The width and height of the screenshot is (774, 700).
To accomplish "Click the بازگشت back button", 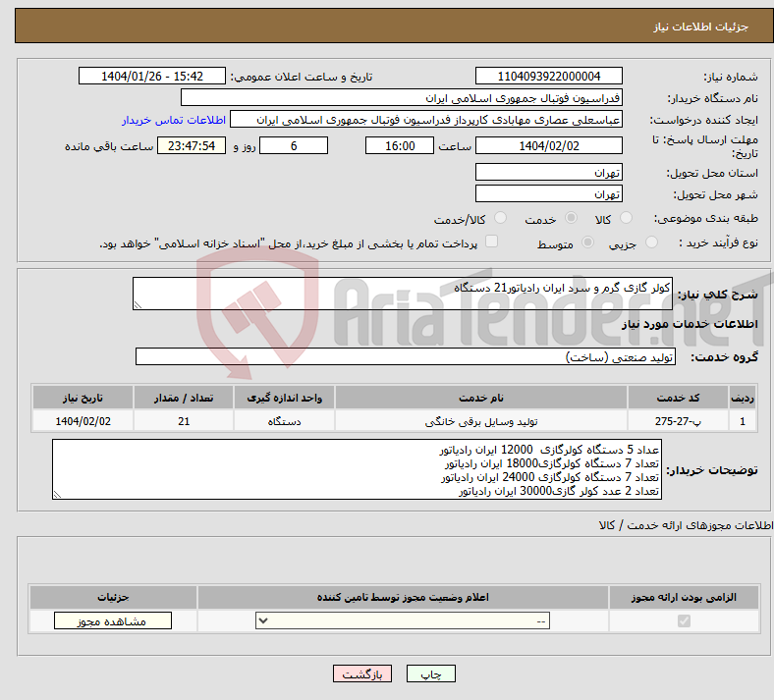I will point(362,673).
